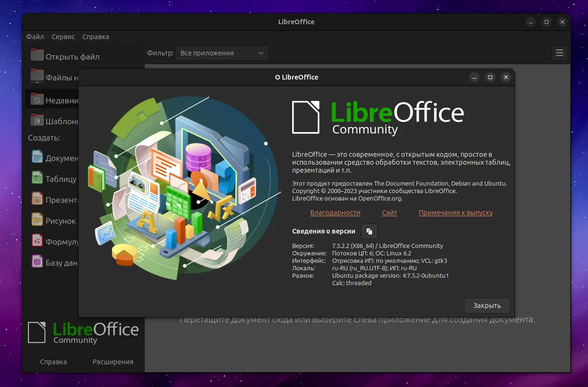Open the Templates icon in the sidebar

tap(37, 120)
